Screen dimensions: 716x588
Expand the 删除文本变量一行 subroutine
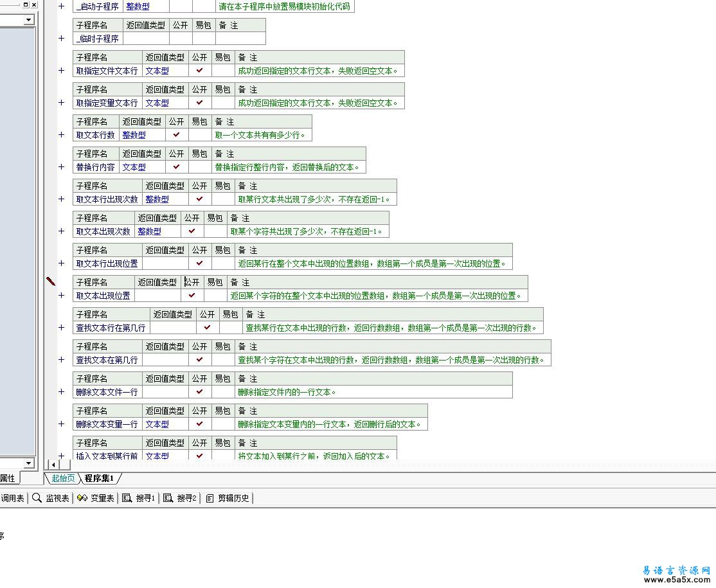click(61, 423)
